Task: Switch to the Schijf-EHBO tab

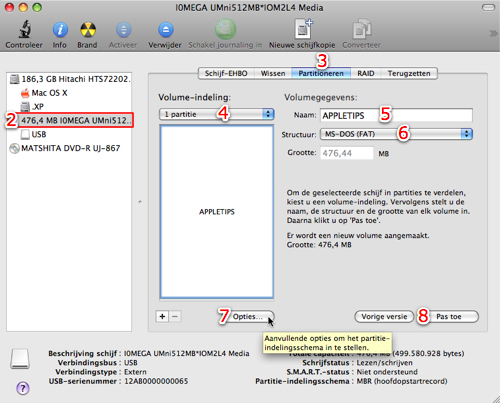Action: click(226, 73)
